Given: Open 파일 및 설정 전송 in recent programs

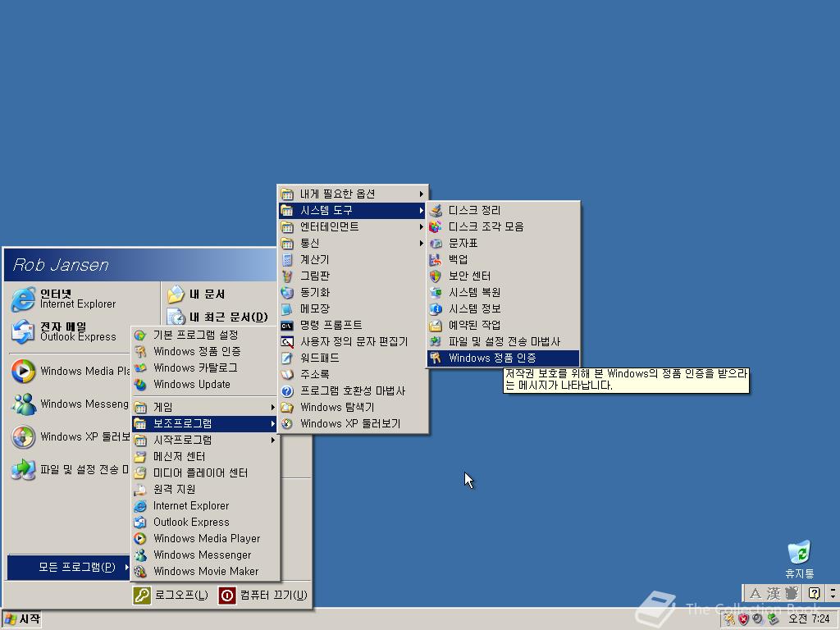Looking at the screenshot, I should tap(70, 470).
